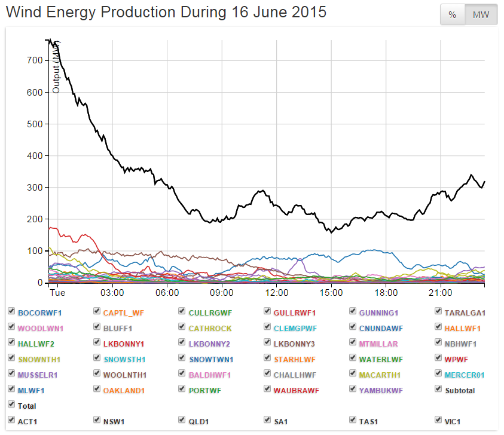Toggle the CAPTL_WF wind farm checkbox
The width and height of the screenshot is (504, 435).
[x=97, y=312]
